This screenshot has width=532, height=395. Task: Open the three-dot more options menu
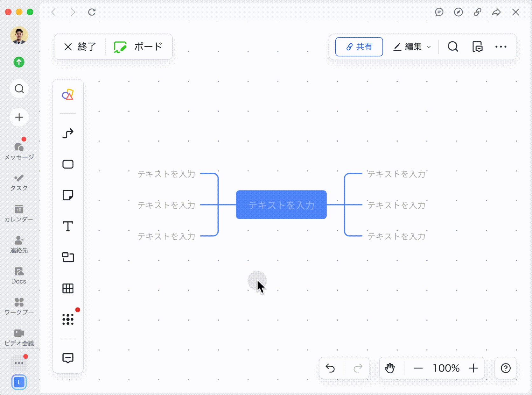tap(500, 47)
